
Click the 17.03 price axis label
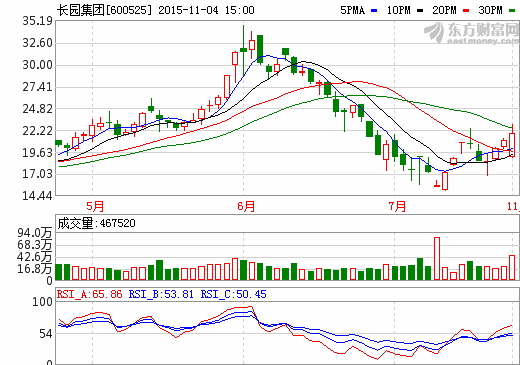[x=38, y=174]
